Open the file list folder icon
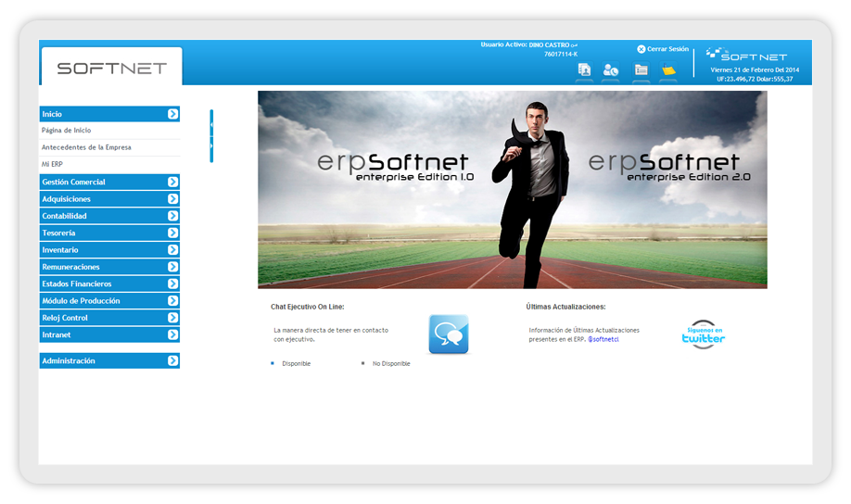The height and width of the screenshot is (504, 851). pyautogui.click(x=641, y=69)
